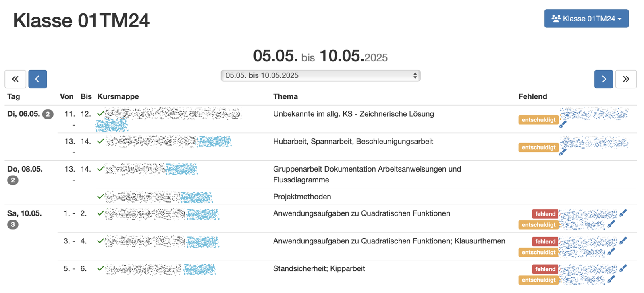Click checkmark beside Gruppenarbeit Dokumentation entry

click(100, 169)
